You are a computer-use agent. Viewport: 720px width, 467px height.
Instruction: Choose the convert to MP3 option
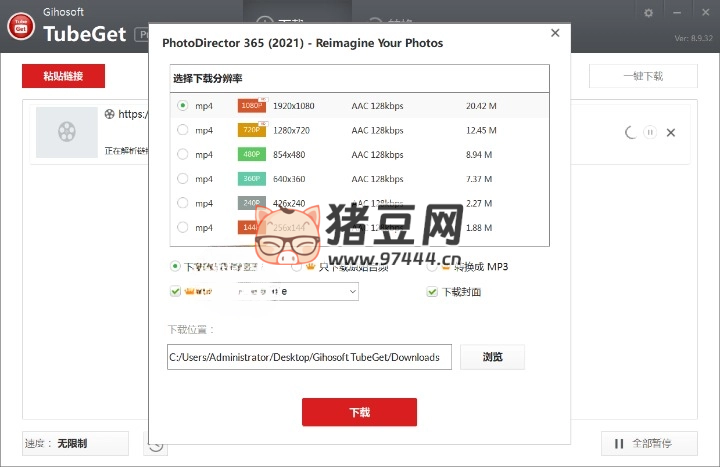pos(432,266)
